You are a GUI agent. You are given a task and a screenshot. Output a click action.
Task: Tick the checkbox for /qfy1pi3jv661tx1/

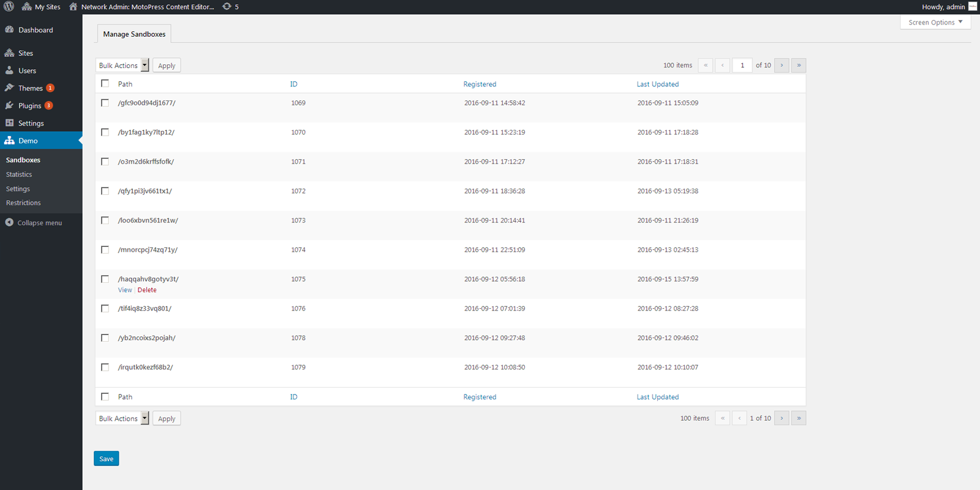105,191
